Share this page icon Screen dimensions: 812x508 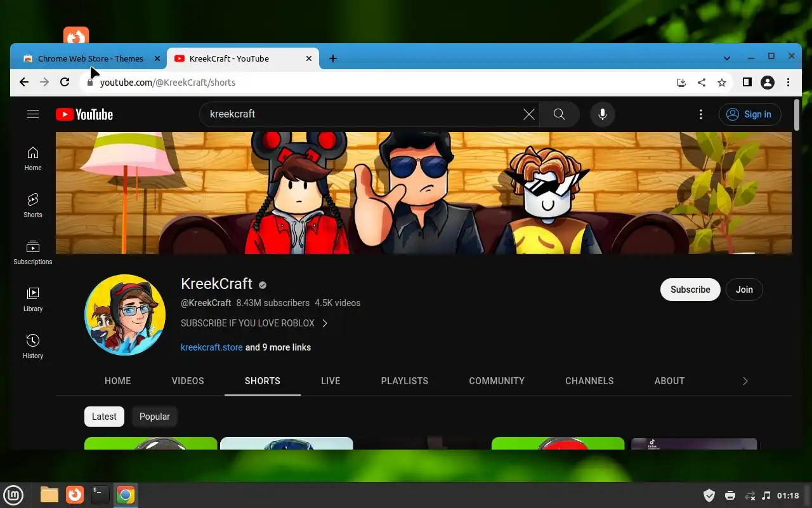pos(702,82)
